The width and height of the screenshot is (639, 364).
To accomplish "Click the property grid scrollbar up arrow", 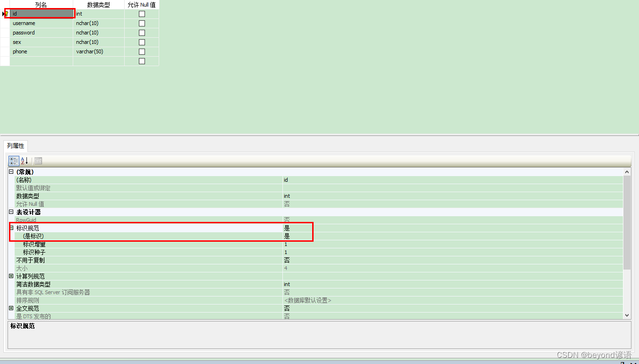I will pyautogui.click(x=627, y=172).
